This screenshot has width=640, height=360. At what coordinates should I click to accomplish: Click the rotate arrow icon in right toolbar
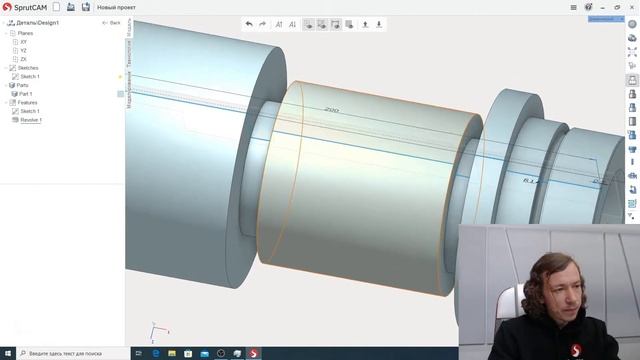point(632,189)
